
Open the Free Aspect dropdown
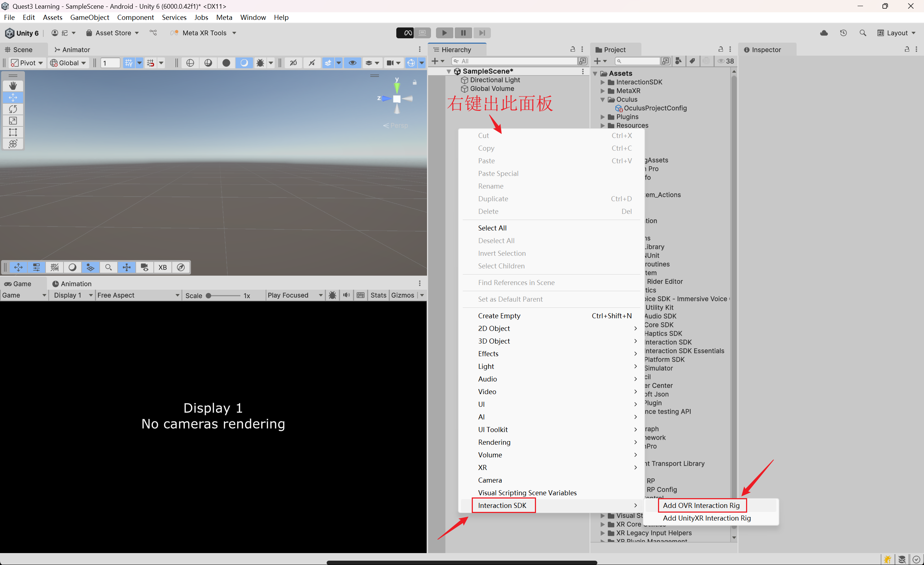pos(138,296)
